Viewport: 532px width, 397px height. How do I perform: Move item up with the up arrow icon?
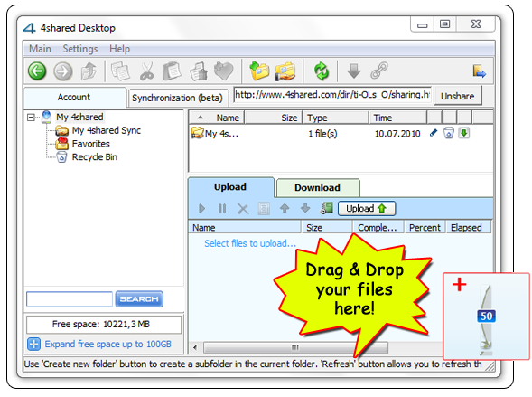pos(285,208)
